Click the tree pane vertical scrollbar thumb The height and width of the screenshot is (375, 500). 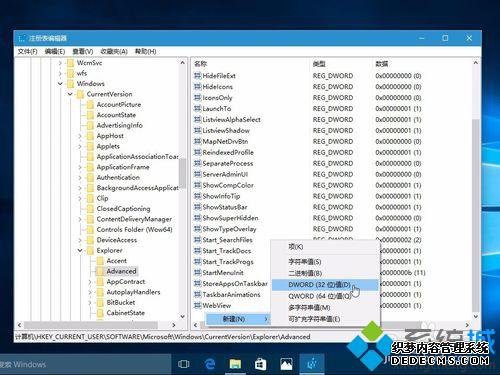click(x=182, y=173)
